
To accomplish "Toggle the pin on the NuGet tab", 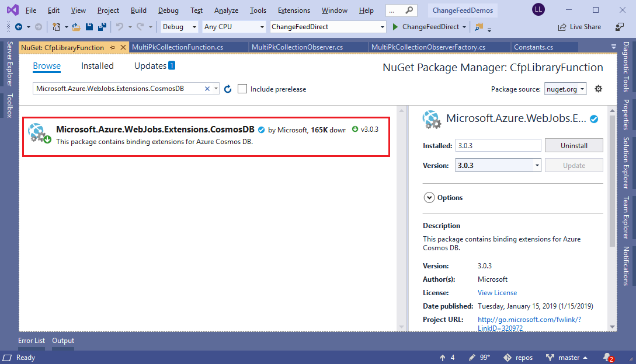I will 112,47.
